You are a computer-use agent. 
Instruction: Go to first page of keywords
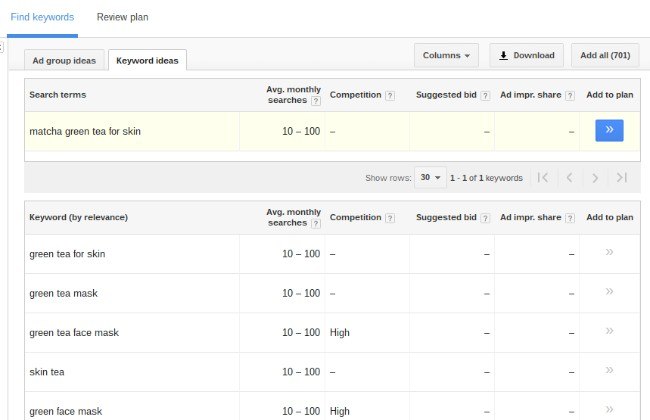pyautogui.click(x=542, y=177)
